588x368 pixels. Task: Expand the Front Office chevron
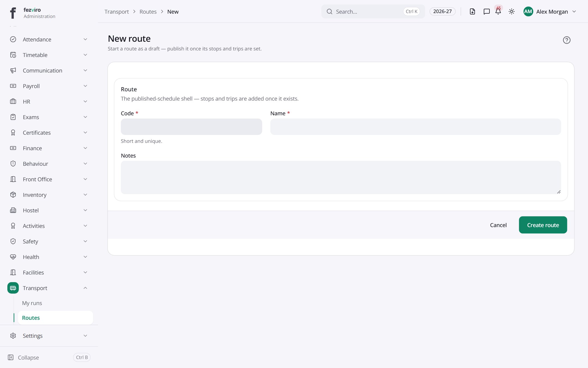(x=85, y=179)
